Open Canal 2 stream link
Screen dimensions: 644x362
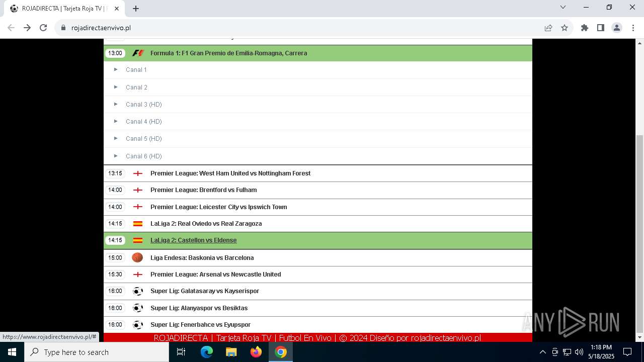[136, 87]
